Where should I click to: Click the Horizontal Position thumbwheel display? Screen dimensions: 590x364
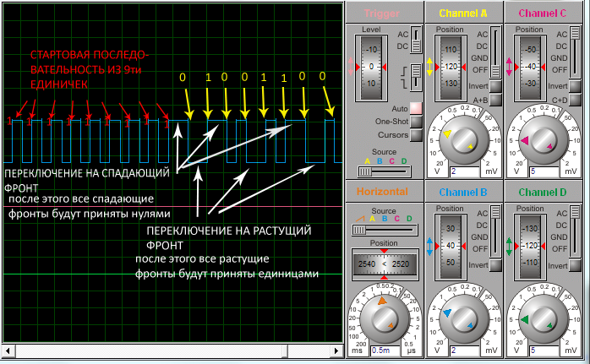click(382, 263)
